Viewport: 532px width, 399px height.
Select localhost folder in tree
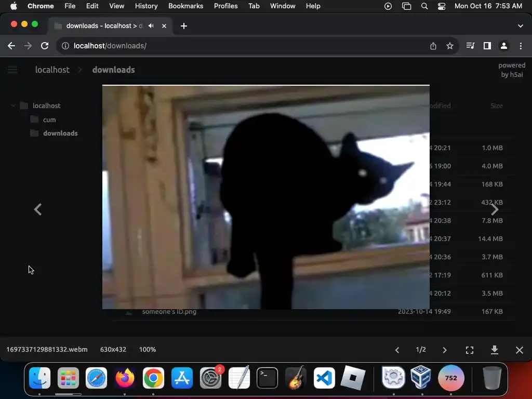(x=46, y=105)
